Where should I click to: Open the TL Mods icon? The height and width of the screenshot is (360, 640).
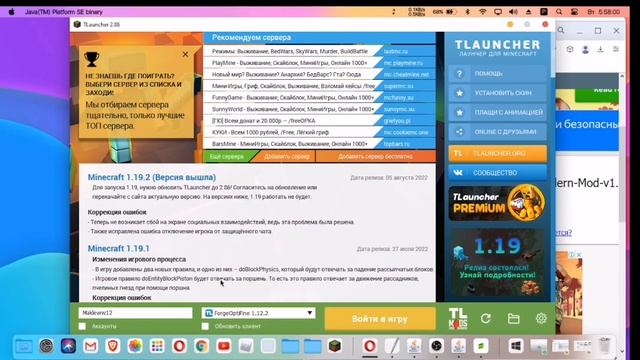(x=458, y=318)
